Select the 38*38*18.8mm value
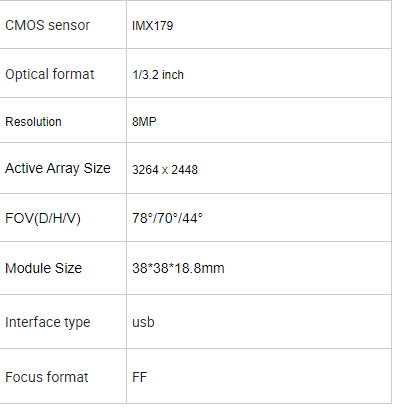The height and width of the screenshot is (408, 395). [x=178, y=268]
